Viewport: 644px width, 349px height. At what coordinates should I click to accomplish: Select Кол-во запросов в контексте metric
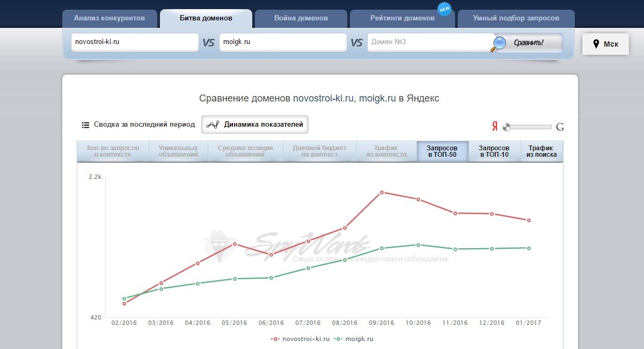113,151
